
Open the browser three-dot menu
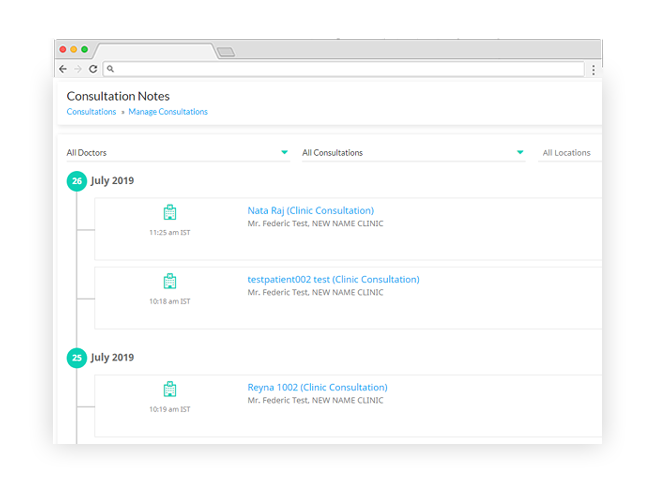(594, 70)
